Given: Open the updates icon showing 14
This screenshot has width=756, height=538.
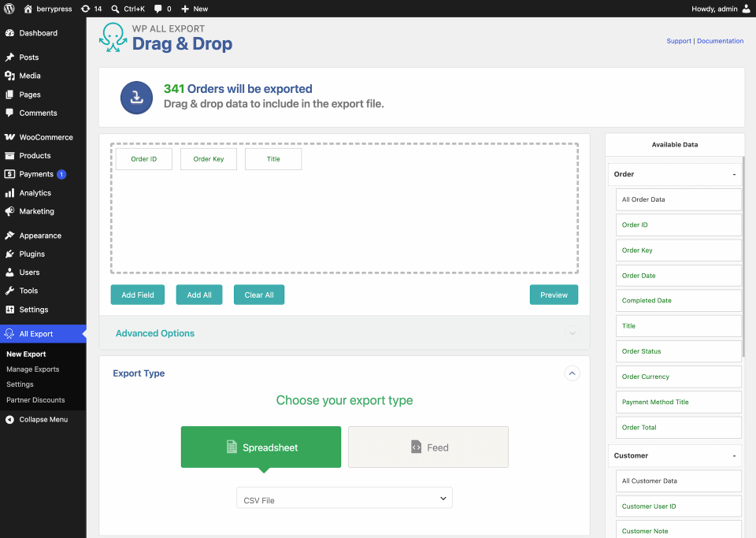Looking at the screenshot, I should click(x=85, y=9).
